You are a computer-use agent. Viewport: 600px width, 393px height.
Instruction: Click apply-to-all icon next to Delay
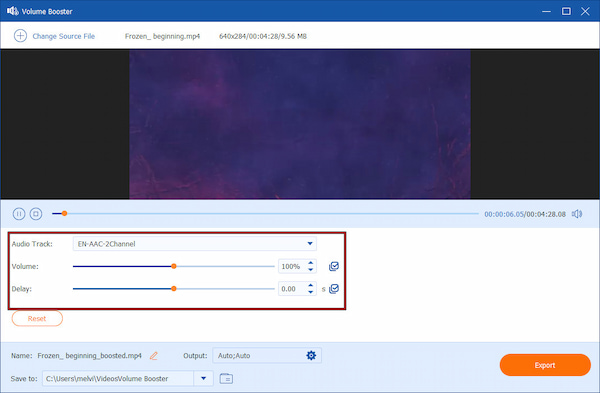(334, 289)
